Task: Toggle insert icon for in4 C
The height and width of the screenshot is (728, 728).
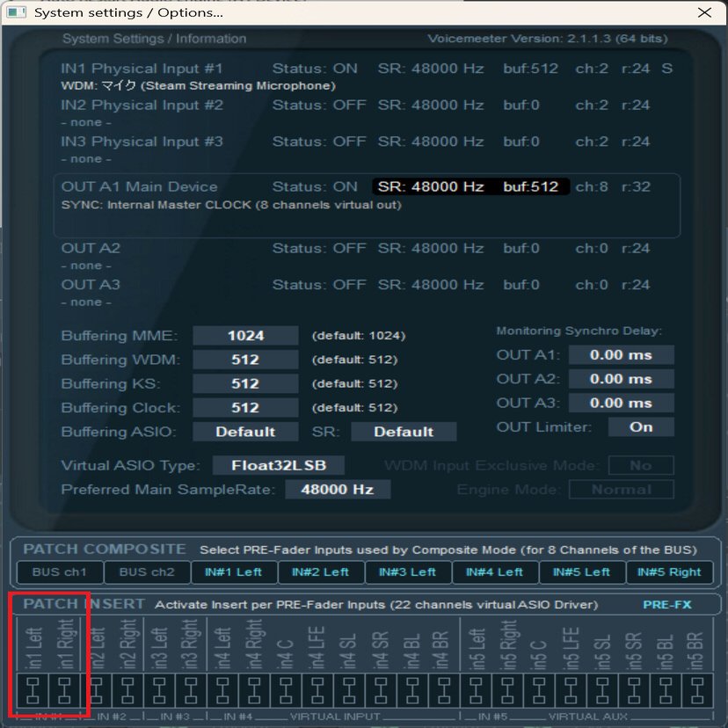Action: (x=286, y=690)
